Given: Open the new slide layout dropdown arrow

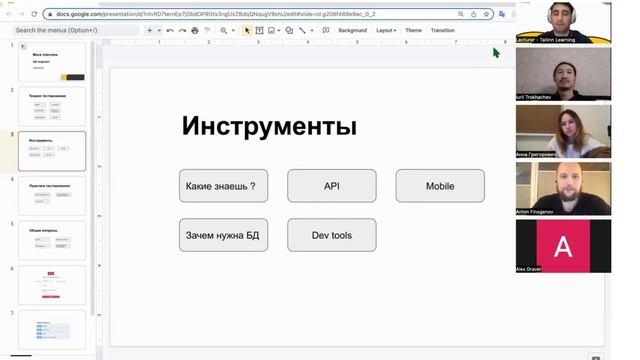Looking at the screenshot, I should (x=159, y=30).
